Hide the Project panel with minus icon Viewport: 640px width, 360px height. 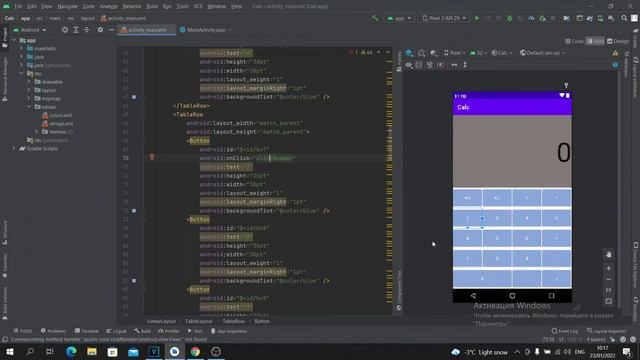[x=111, y=30]
